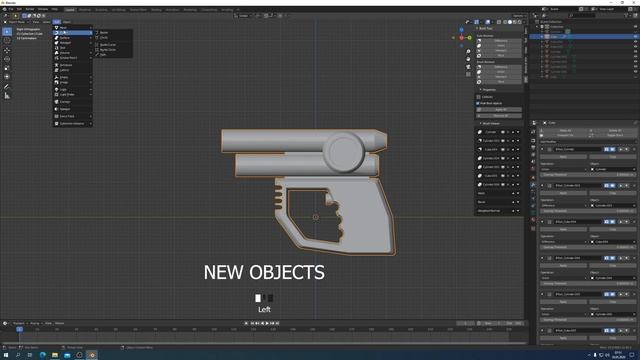
Task: Switch perspective/orthographic grid gizmo icon
Action: click(x=468, y=74)
